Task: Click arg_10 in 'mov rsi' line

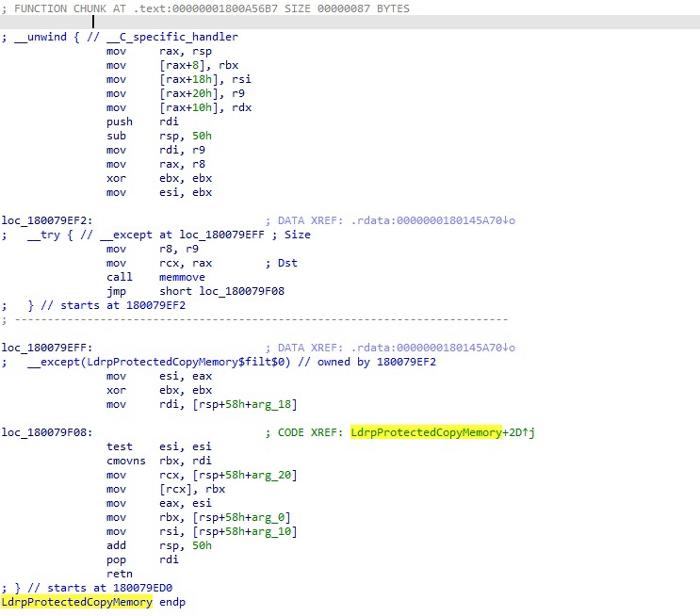Action: tap(271, 531)
